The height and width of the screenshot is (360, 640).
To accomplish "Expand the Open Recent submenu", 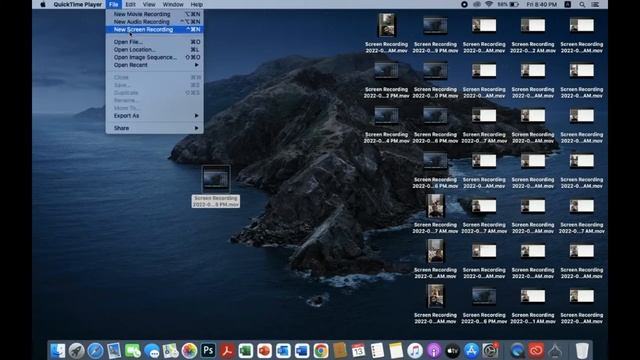I will point(154,65).
